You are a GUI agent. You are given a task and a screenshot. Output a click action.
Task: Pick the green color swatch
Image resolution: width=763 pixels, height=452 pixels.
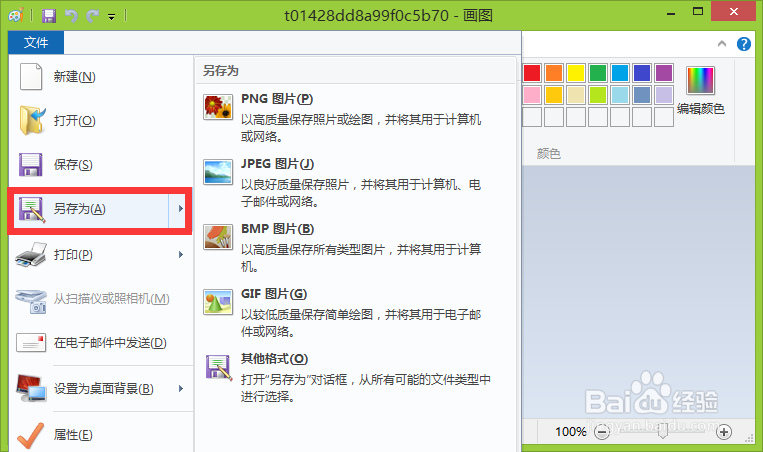(598, 73)
